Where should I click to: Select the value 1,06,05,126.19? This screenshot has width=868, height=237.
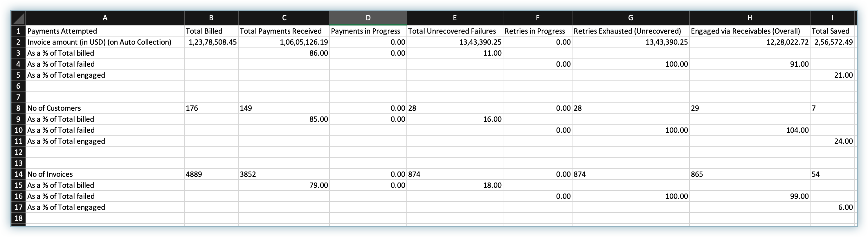pos(284,42)
